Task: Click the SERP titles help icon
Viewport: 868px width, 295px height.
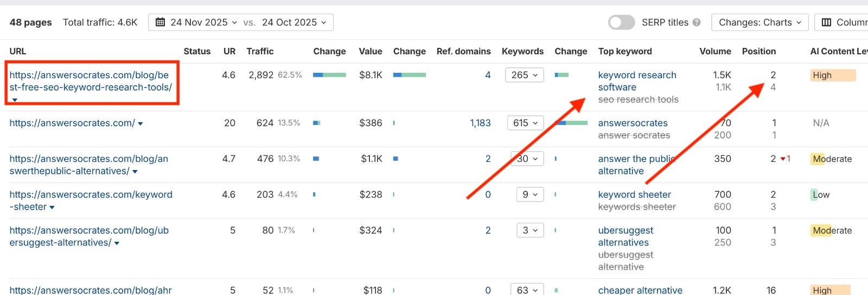Action: 697,22
